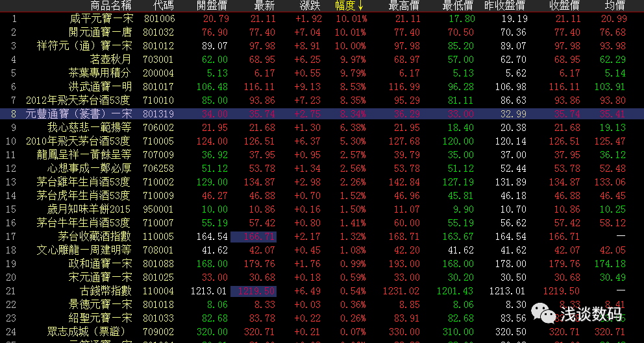Click highlighted latest price 1219.50

(253, 291)
